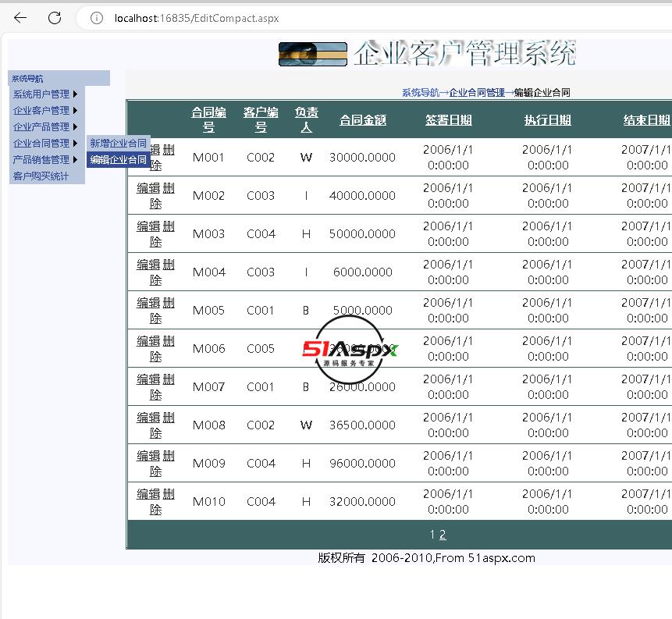This screenshot has height=619, width=672.
Task: Sort by 签署日期 column header
Action: coord(448,120)
